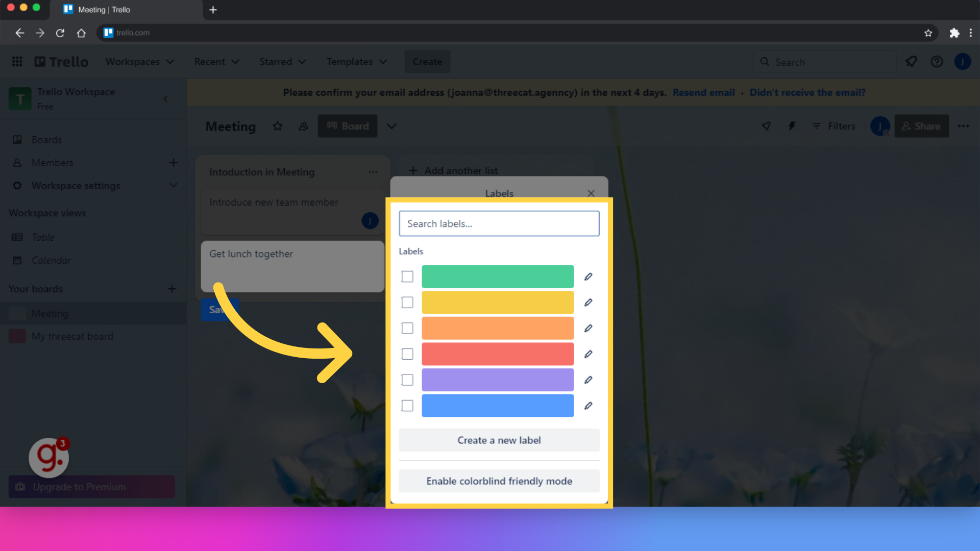Open the Automation lightning icon
Screen dimensions: 980x551
[x=792, y=126]
